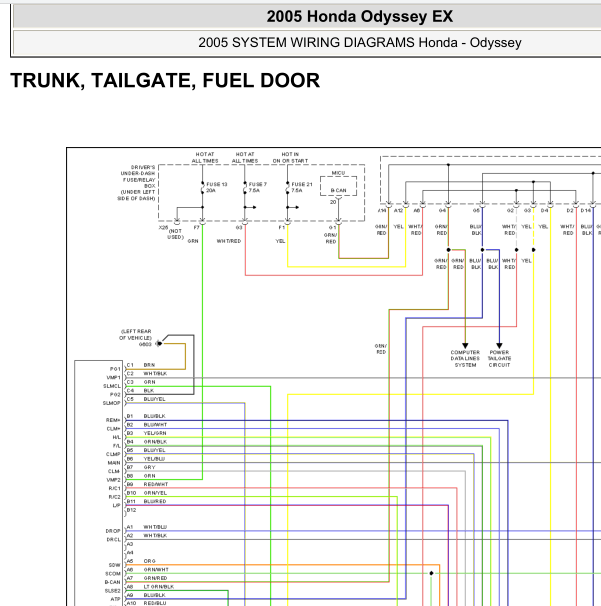
Task: Click pin B6 "YEL/BLU" wire label
Action: (154, 459)
